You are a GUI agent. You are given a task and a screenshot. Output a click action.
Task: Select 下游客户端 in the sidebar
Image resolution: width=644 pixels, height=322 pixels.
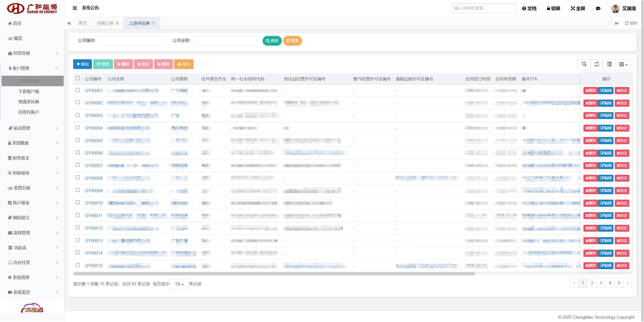click(28, 91)
